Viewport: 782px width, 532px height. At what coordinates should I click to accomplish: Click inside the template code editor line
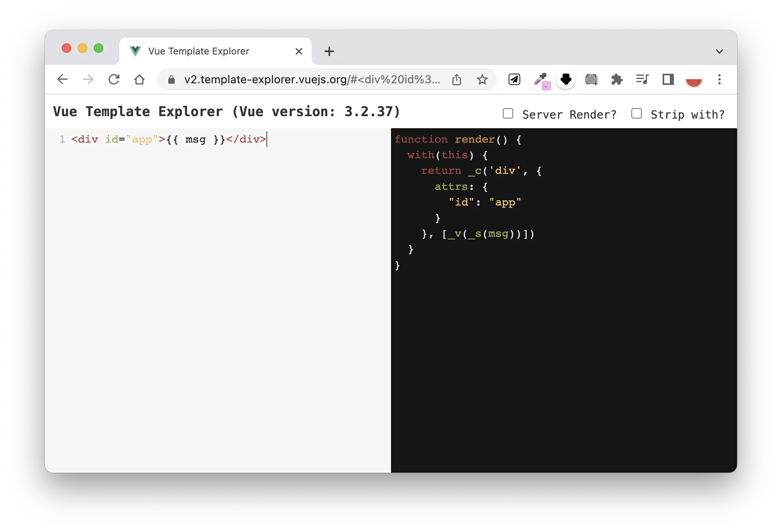click(x=168, y=139)
